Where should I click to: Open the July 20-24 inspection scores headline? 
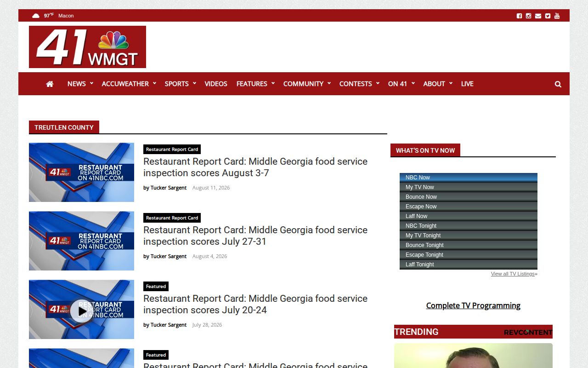[255, 305]
